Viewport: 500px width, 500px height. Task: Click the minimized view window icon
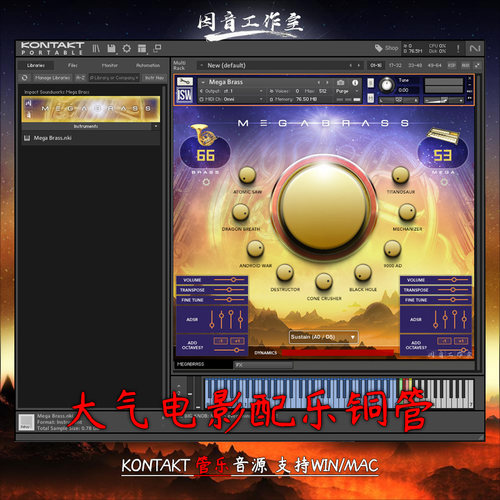point(157,49)
